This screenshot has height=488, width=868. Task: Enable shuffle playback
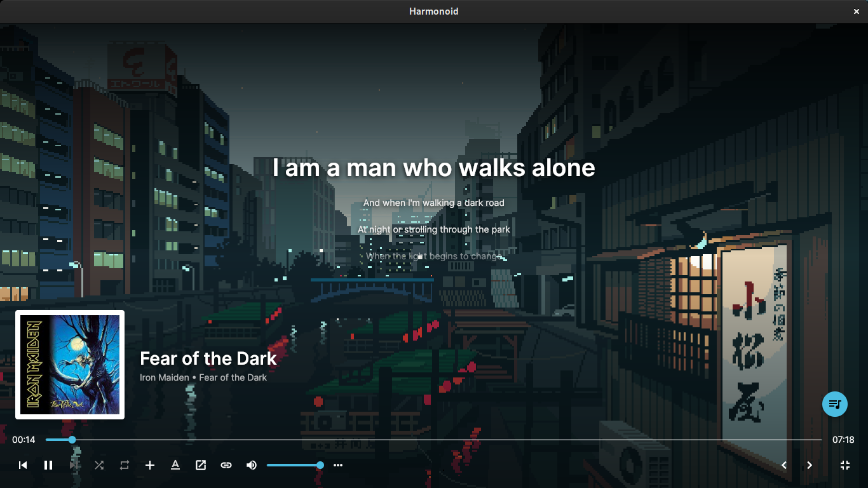coord(99,465)
